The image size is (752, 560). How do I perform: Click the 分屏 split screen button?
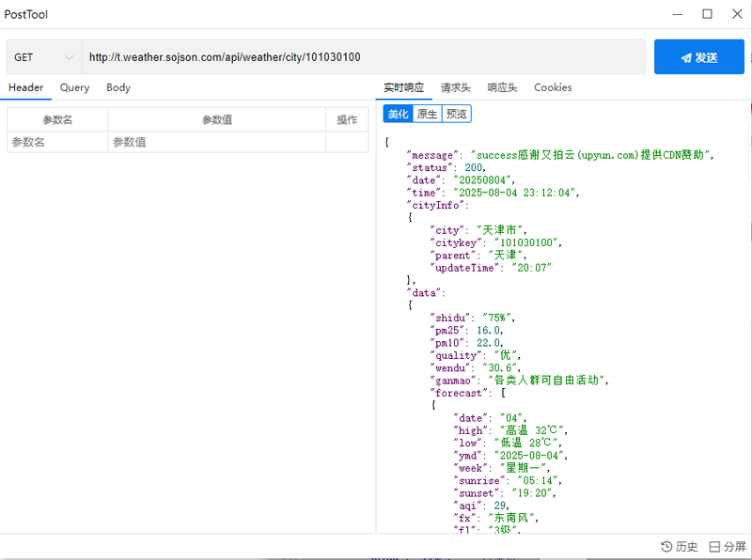point(728,547)
